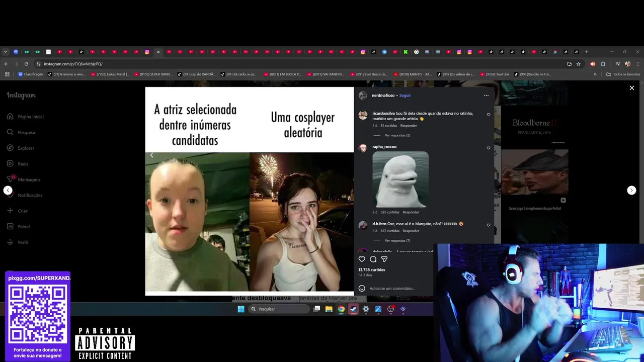This screenshot has height=362, width=644.
Task: Open the (8159) SUPER XAND bookmark
Action: click(x=153, y=74)
